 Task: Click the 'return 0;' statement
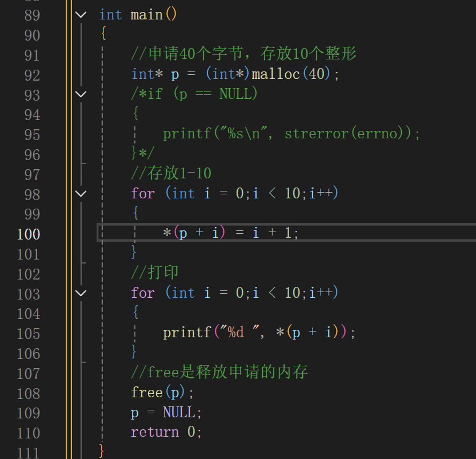click(166, 432)
